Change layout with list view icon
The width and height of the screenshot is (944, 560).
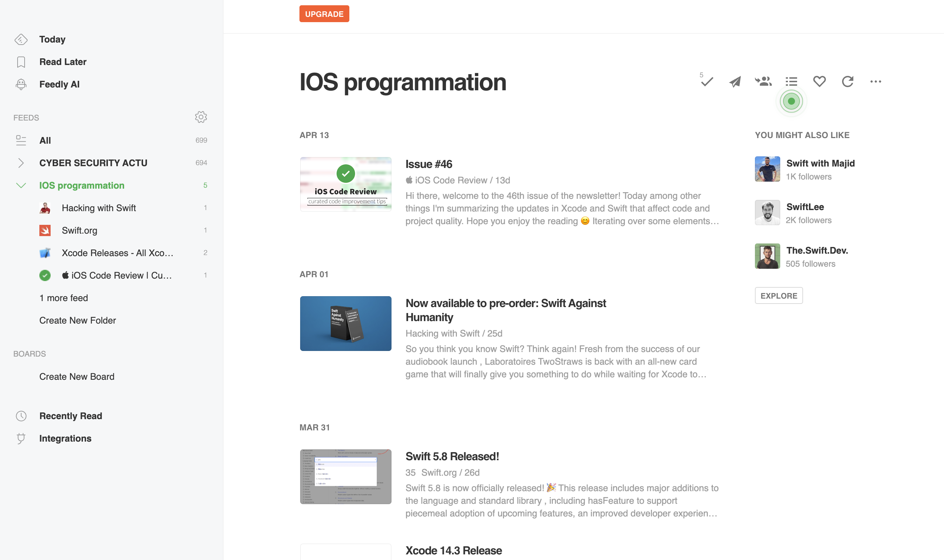791,82
